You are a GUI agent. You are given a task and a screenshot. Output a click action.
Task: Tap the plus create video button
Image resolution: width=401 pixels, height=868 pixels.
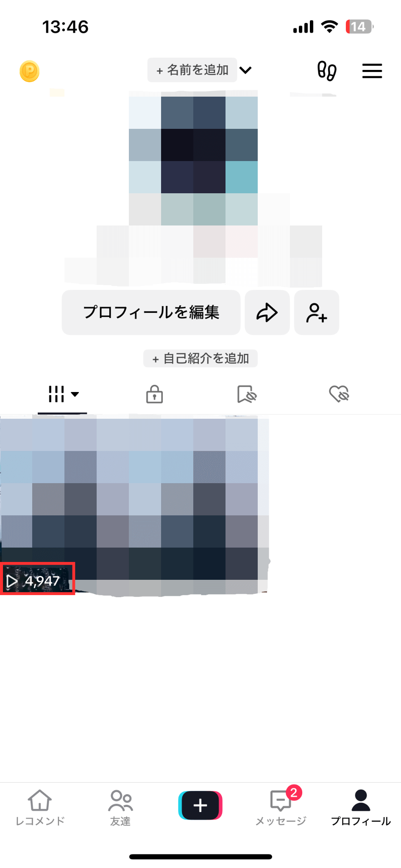pos(200,805)
